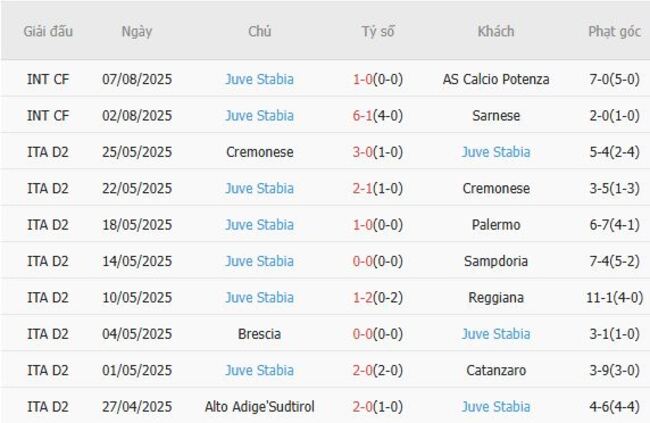Select Catanzaro team name in 01/05/2025 row
Image resolution: width=650 pixels, height=423 pixels.
pyautogui.click(x=496, y=370)
